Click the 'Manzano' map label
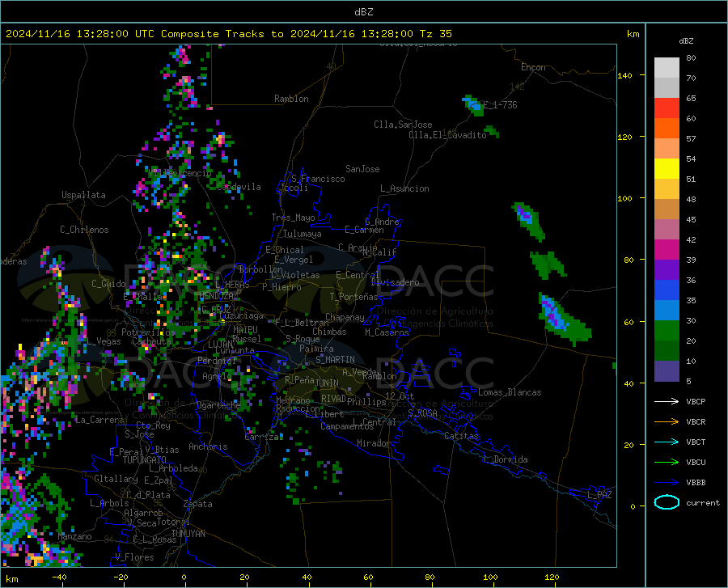728x588 pixels. point(74,536)
